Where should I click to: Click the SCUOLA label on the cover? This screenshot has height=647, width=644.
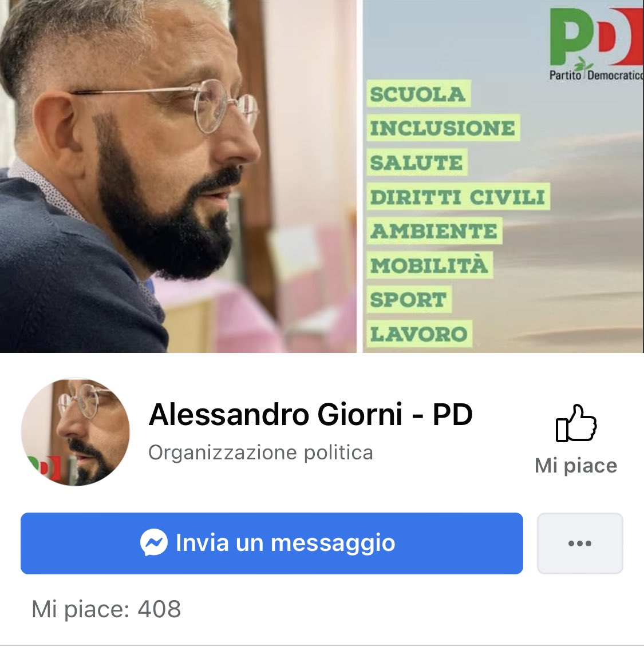418,94
